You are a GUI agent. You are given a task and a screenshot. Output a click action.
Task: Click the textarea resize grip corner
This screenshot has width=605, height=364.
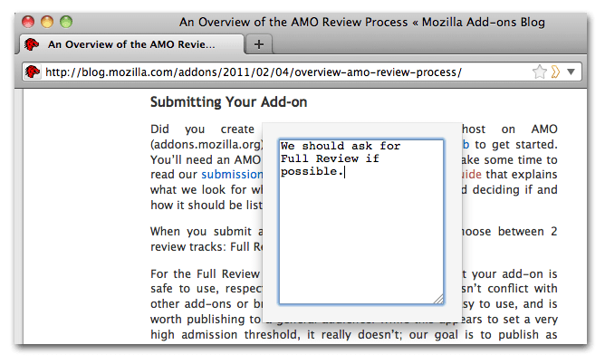point(438,299)
